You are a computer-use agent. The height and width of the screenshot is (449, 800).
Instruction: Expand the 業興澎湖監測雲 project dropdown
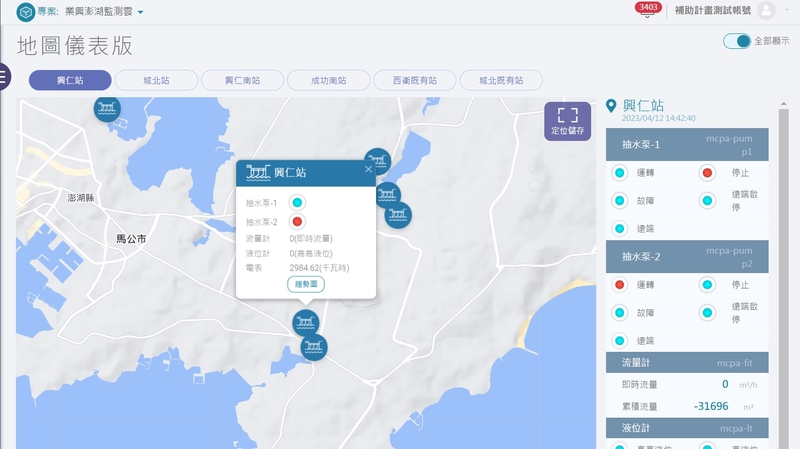[140, 12]
